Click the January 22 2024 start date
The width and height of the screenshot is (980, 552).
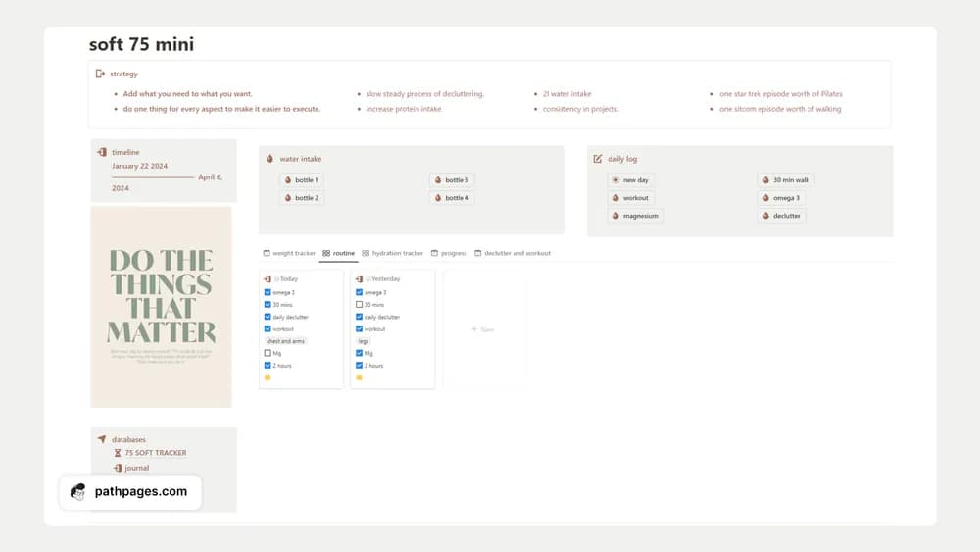pyautogui.click(x=139, y=167)
